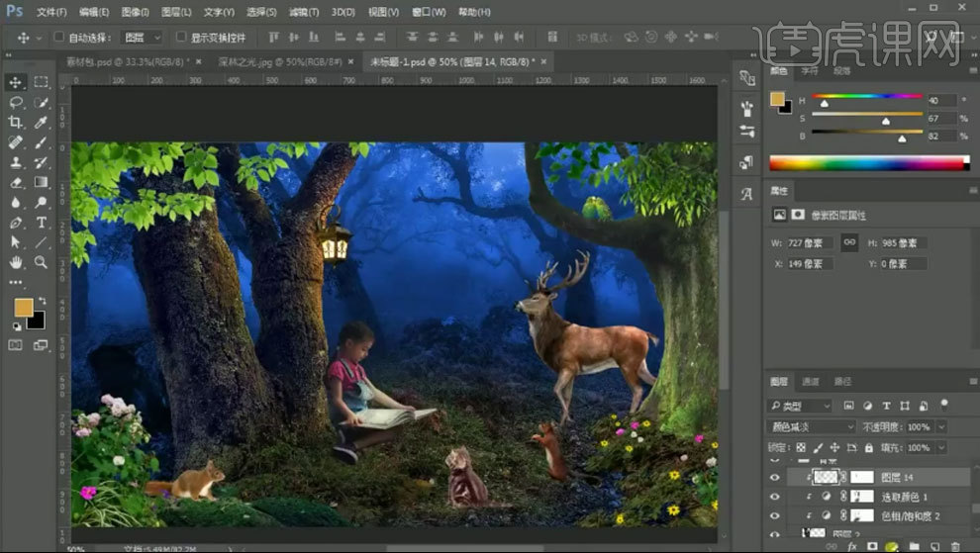Screen dimensions: 980x553
Task: Select the Eyedropper tool
Action: (x=42, y=122)
